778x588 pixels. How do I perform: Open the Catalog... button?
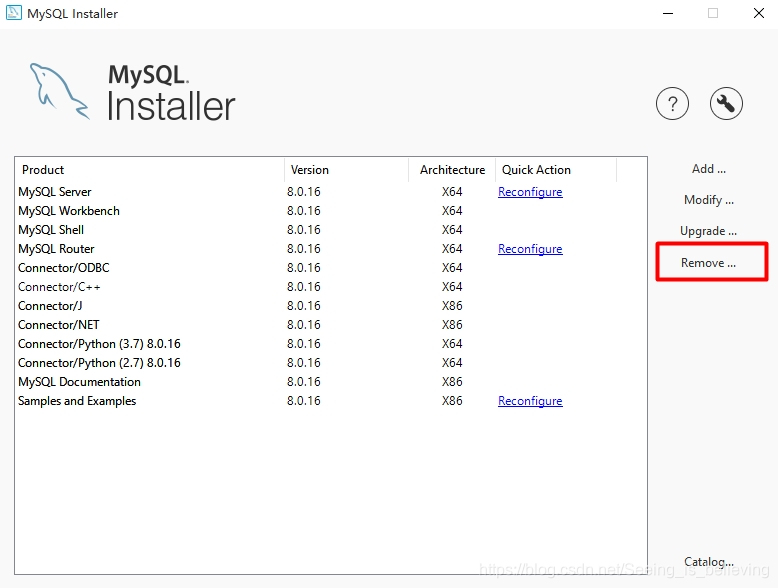tap(709, 562)
